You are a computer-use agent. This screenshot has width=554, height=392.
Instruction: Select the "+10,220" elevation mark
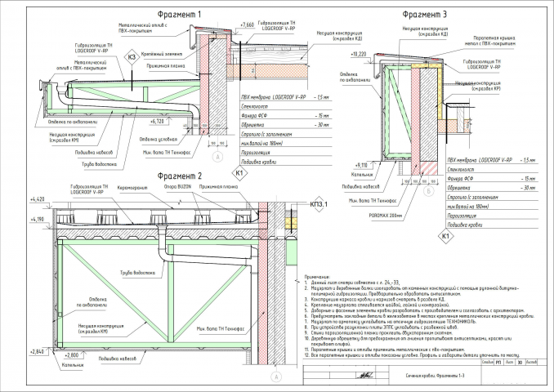click(x=358, y=55)
